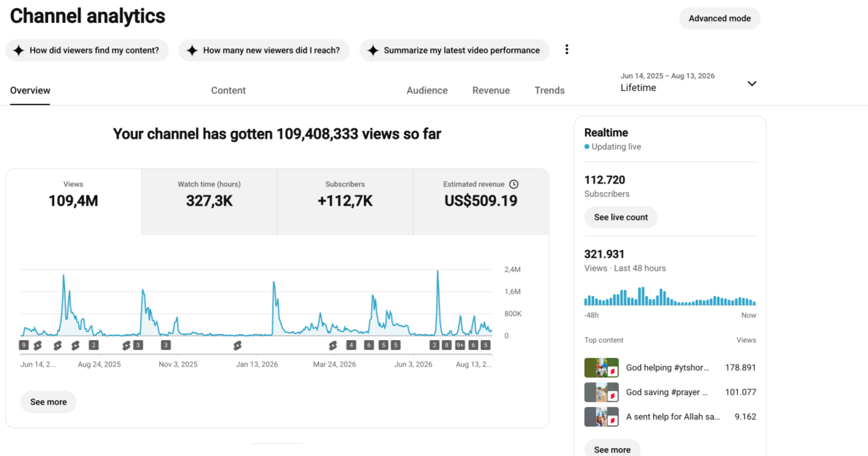The width and height of the screenshot is (868, 456).
Task: Click the 1,6M axis label
Action: click(512, 292)
